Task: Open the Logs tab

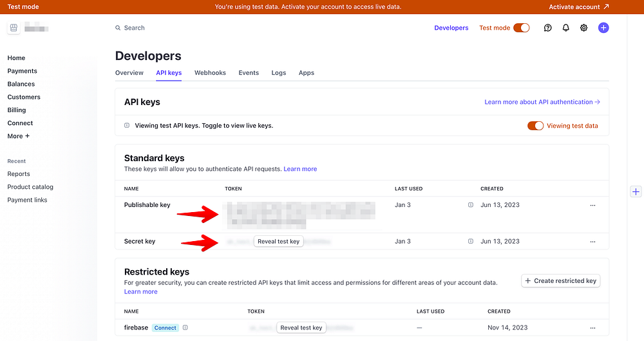Action: coord(278,73)
